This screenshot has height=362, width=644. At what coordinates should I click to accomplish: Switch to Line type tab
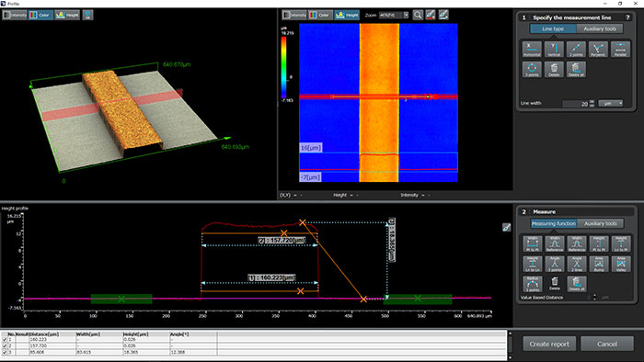553,28
